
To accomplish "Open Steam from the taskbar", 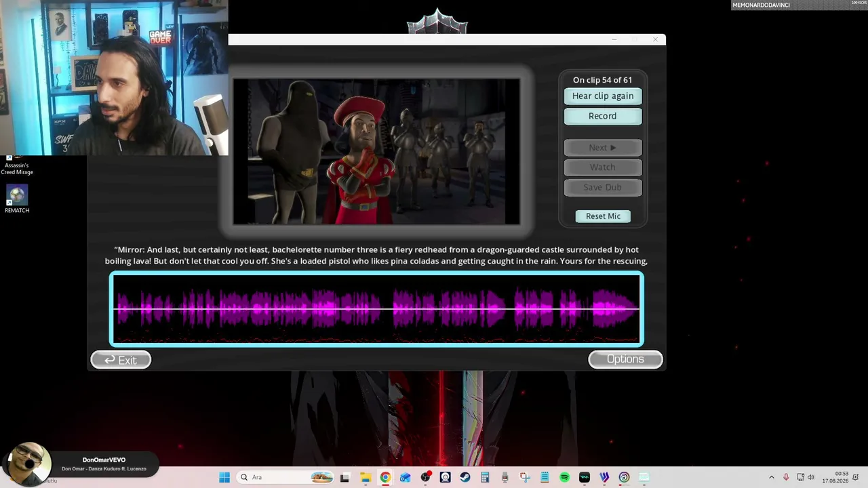I will point(465,477).
